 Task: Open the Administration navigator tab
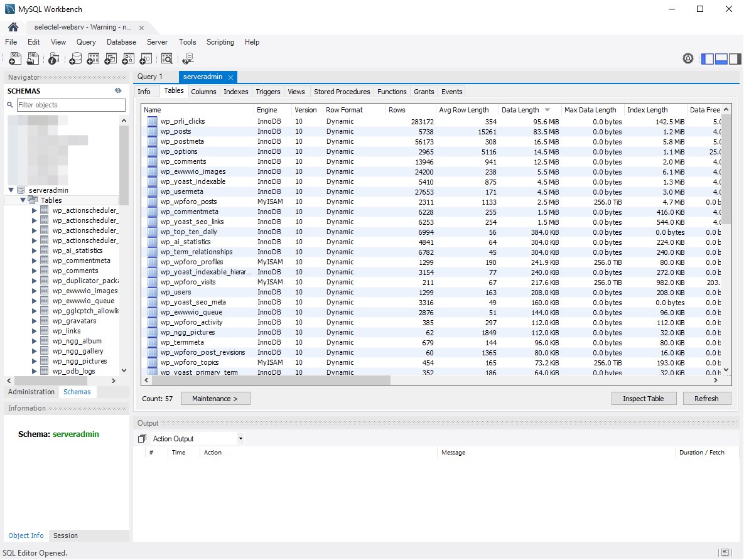click(x=31, y=392)
